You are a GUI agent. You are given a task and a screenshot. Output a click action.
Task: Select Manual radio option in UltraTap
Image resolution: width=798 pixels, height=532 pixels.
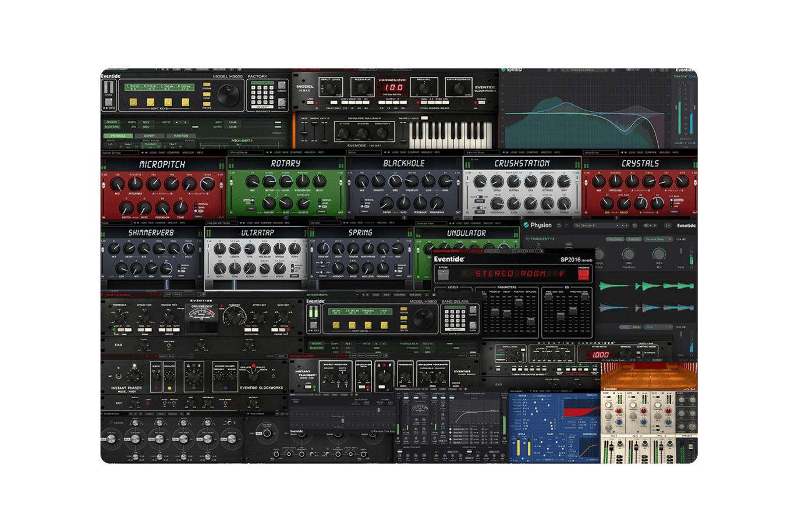coord(292,265)
